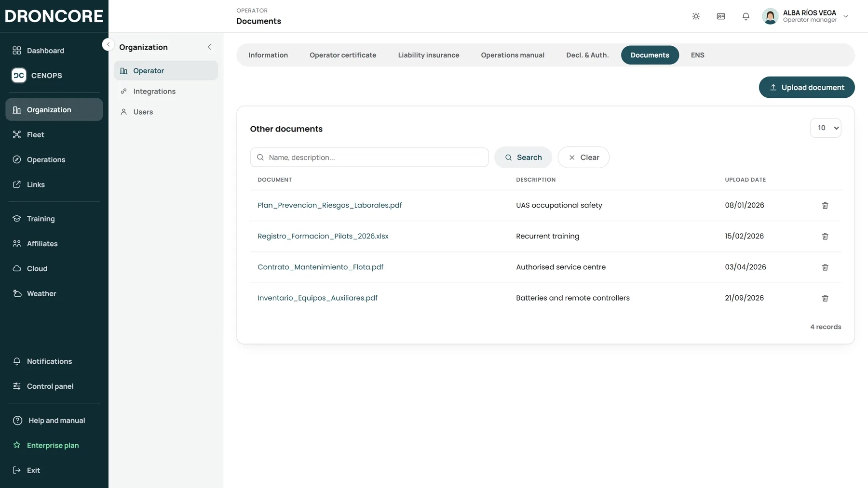Collapse the Organization submenu panel chevron
The image size is (868, 488).
pyautogui.click(x=209, y=47)
